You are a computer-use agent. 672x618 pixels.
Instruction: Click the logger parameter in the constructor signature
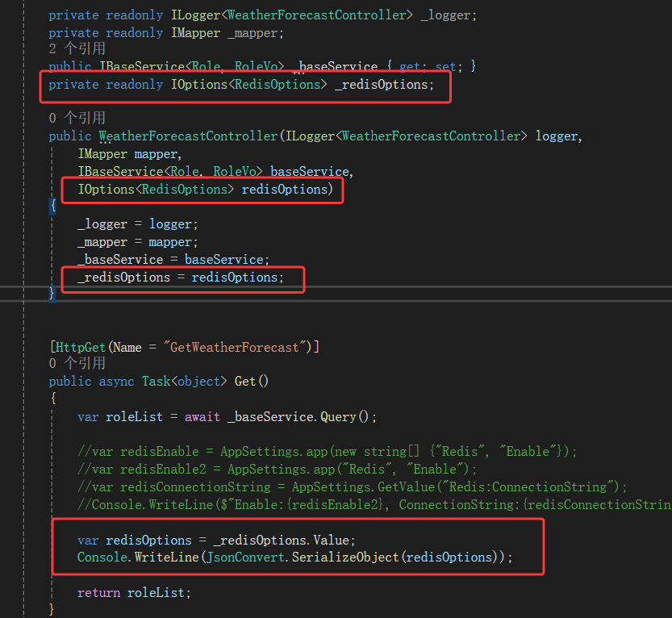[x=557, y=136]
